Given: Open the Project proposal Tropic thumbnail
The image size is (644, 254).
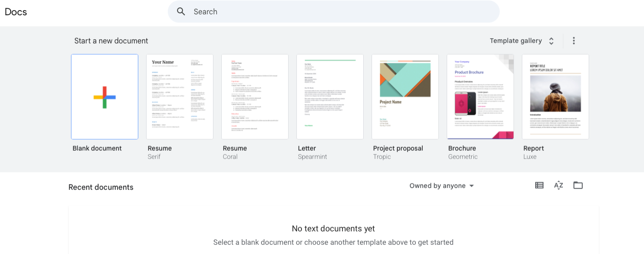Looking at the screenshot, I should (x=405, y=97).
